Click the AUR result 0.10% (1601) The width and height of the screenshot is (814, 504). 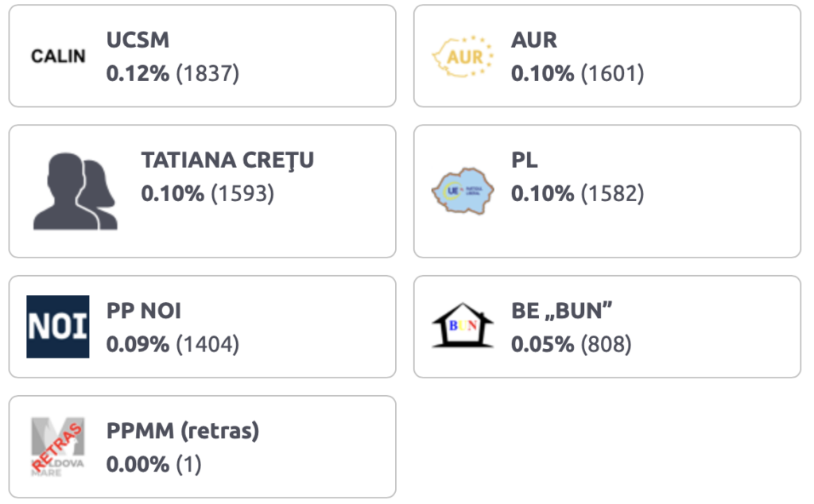(x=577, y=74)
